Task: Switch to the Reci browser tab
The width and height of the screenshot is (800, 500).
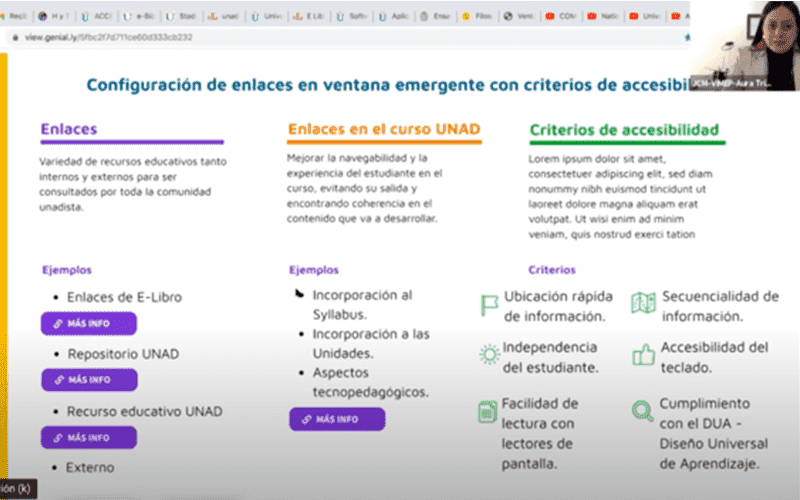Action: 15,16
